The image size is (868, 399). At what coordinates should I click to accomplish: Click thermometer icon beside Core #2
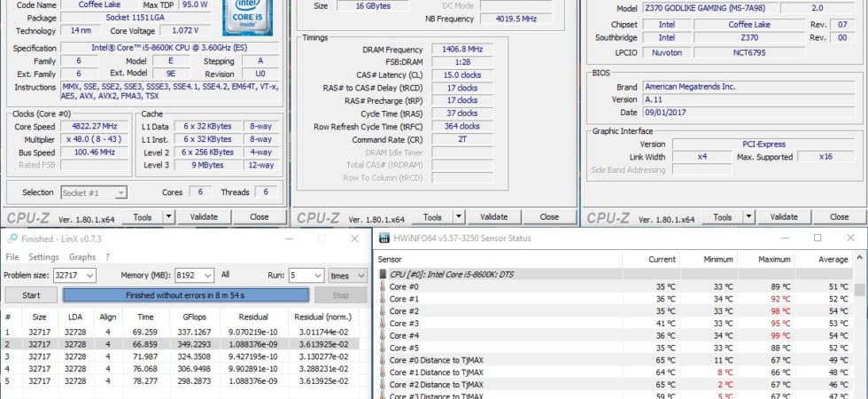[x=382, y=311]
